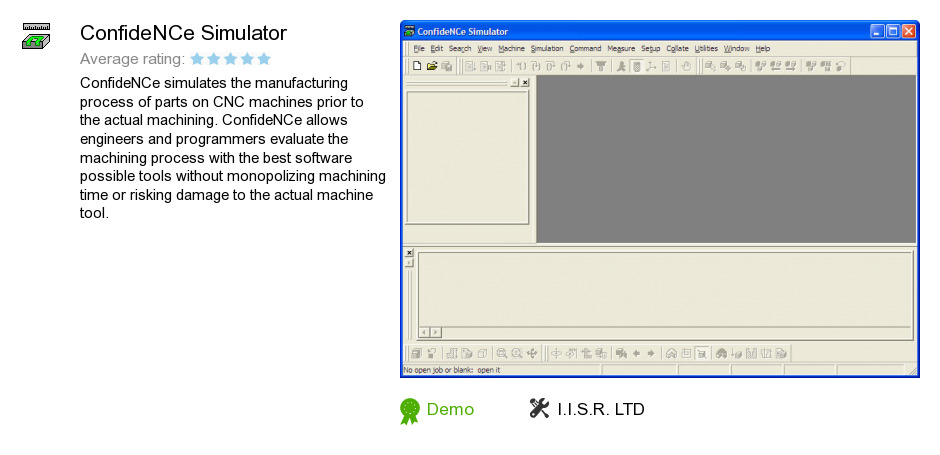Image resolution: width=940 pixels, height=455 pixels.
Task: Click the Demo license link
Action: tap(450, 409)
